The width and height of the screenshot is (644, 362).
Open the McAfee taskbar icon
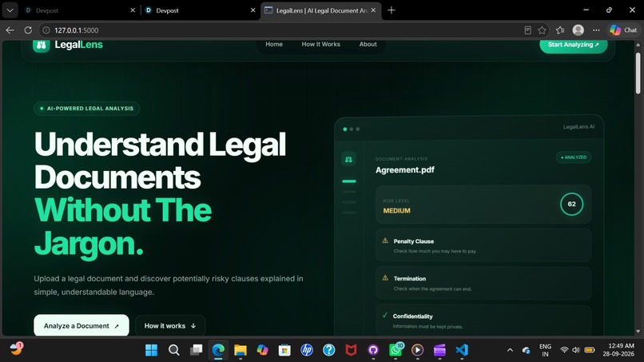pos(351,350)
